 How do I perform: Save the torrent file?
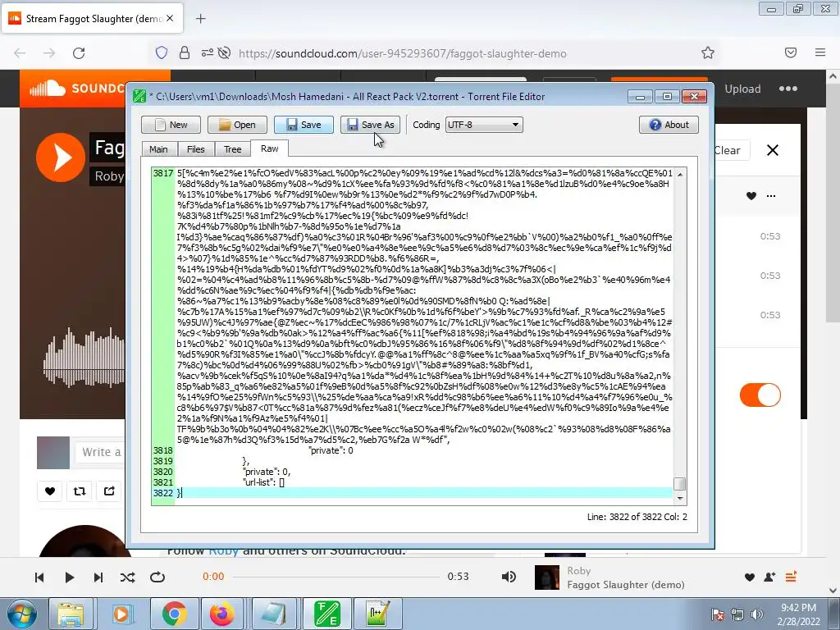(304, 125)
